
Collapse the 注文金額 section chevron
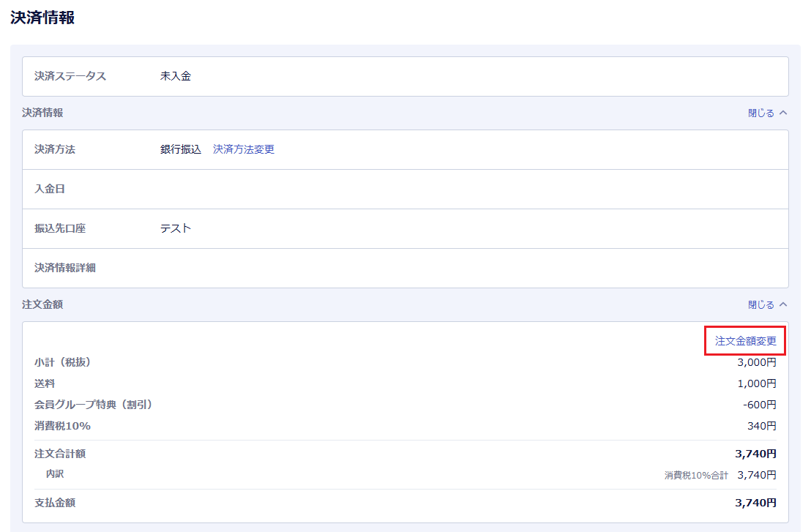[x=783, y=305]
